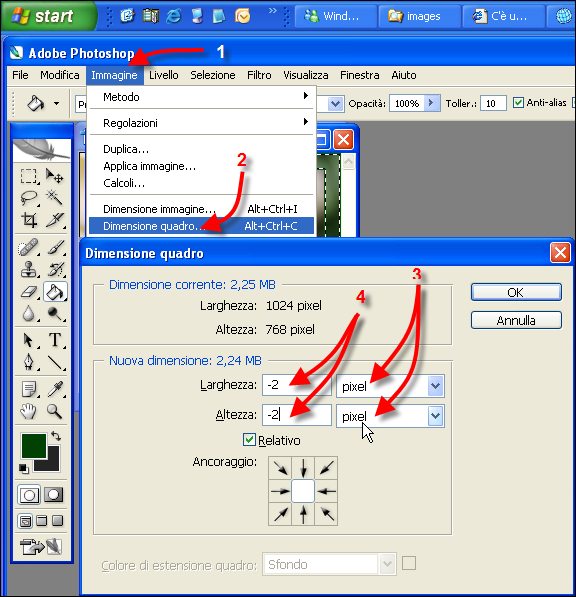Open Opacità slider arrow
576x597 pixels.
[x=431, y=103]
